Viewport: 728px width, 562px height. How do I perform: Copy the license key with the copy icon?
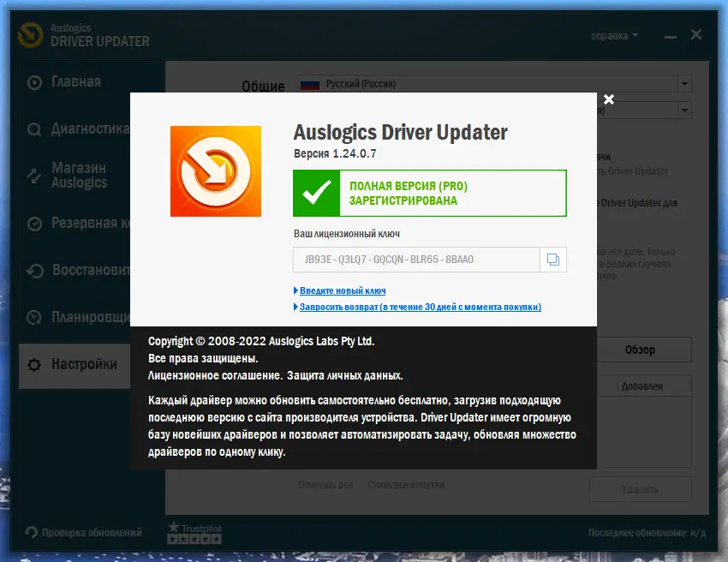coord(552,260)
